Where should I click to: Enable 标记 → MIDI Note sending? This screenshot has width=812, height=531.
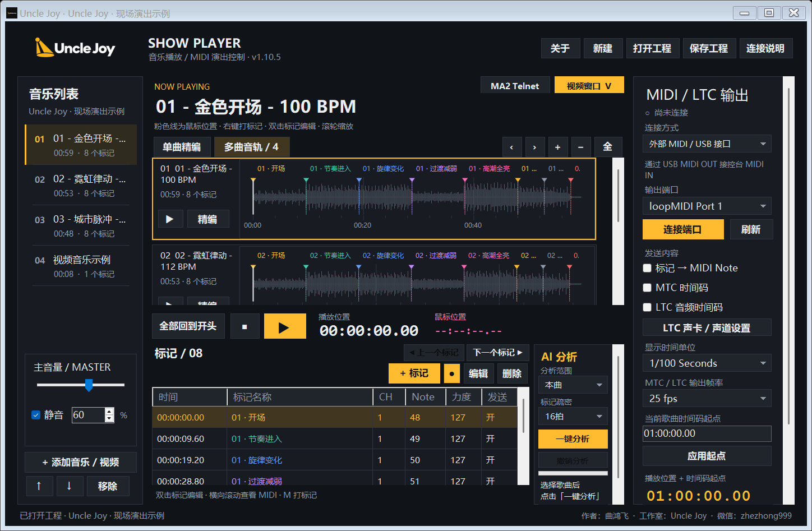tap(647, 268)
